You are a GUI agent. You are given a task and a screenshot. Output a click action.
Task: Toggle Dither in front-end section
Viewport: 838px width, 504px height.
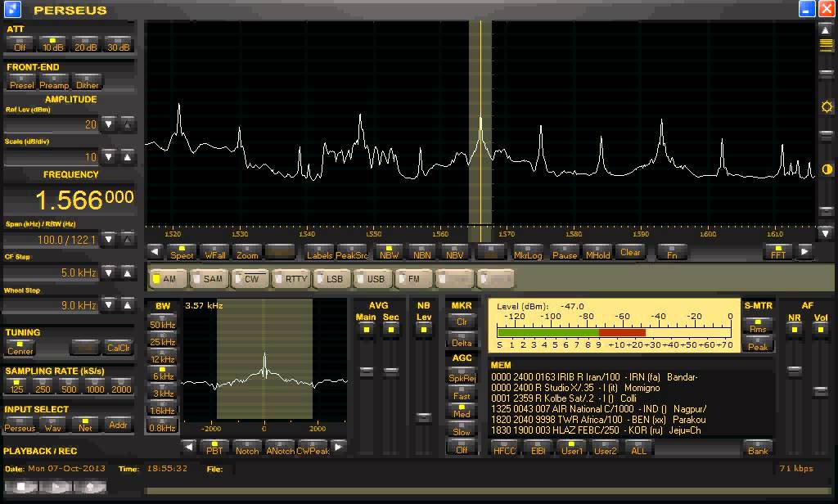tap(87, 83)
